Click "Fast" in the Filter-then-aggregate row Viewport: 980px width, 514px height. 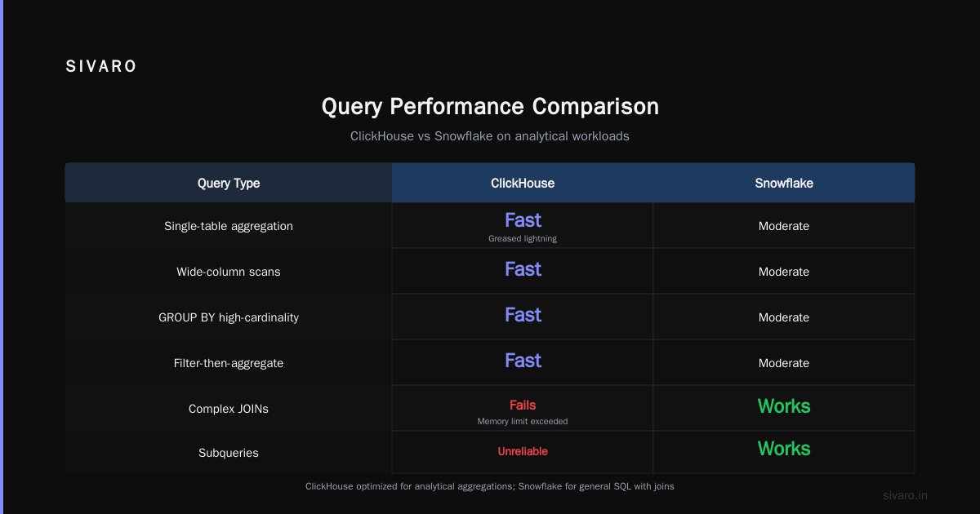[x=523, y=361]
